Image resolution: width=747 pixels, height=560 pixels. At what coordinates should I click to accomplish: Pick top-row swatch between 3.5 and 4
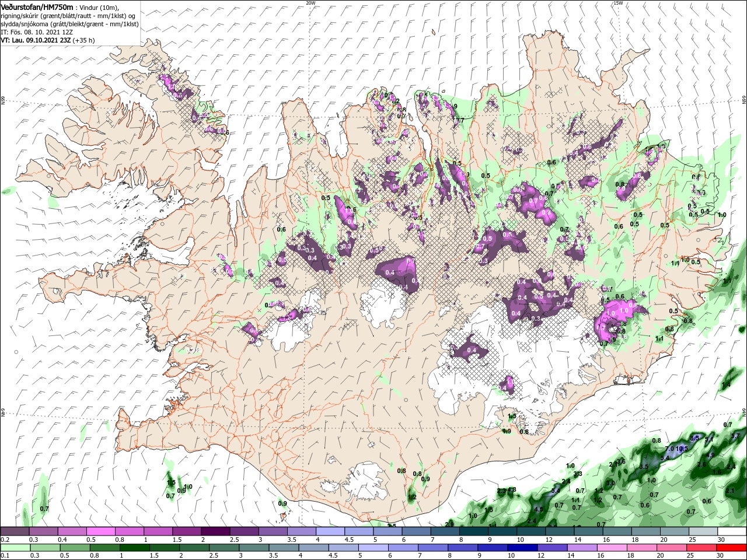(x=301, y=531)
